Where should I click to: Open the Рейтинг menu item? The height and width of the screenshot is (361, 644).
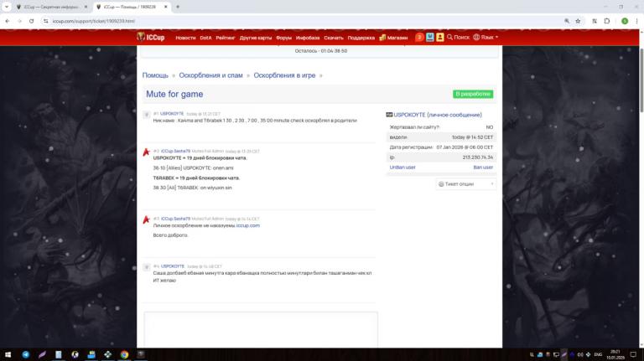click(226, 38)
